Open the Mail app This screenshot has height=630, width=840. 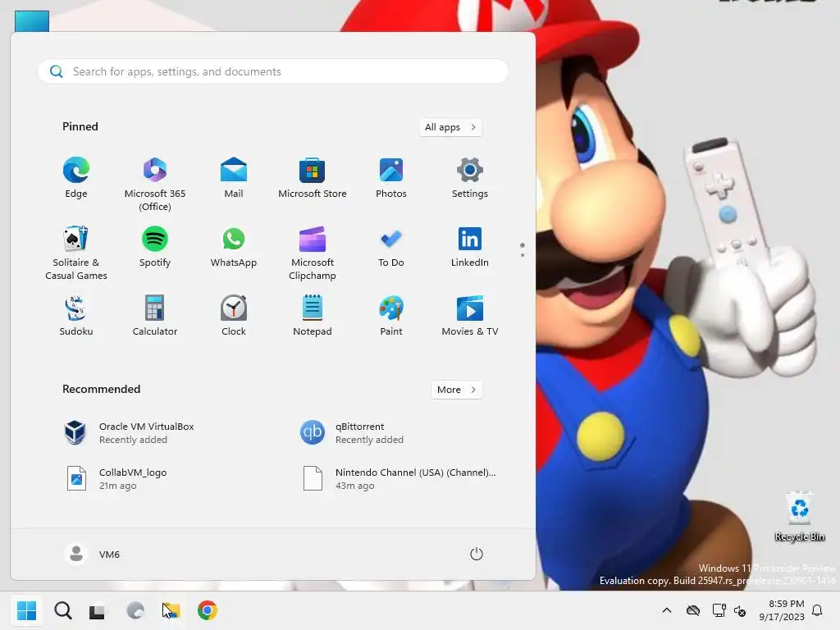coord(234,178)
